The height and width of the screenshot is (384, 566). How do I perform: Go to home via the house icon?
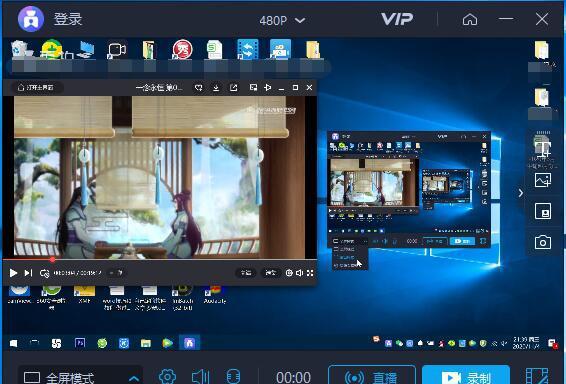point(470,19)
